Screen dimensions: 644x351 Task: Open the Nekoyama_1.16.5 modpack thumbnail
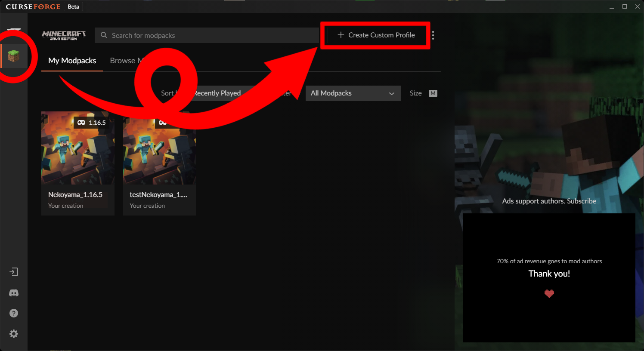pyautogui.click(x=78, y=148)
